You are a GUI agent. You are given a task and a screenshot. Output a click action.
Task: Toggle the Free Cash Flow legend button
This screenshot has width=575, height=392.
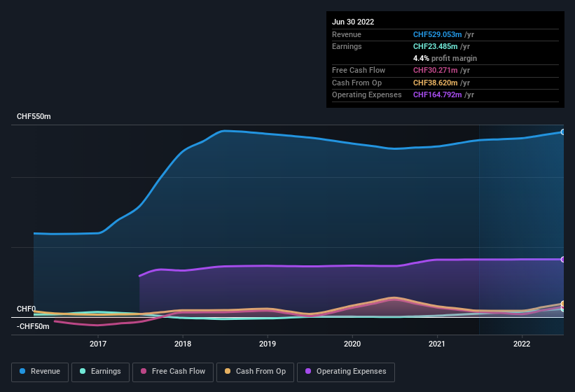(173, 372)
